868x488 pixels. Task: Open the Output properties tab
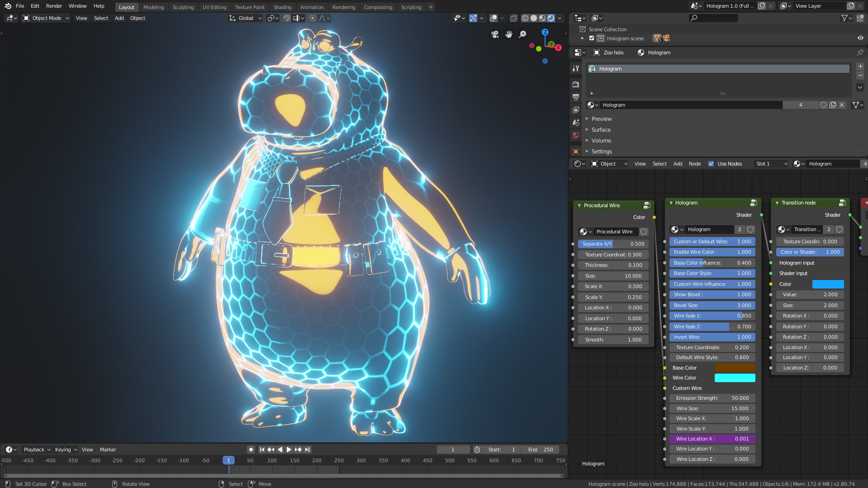tap(575, 96)
